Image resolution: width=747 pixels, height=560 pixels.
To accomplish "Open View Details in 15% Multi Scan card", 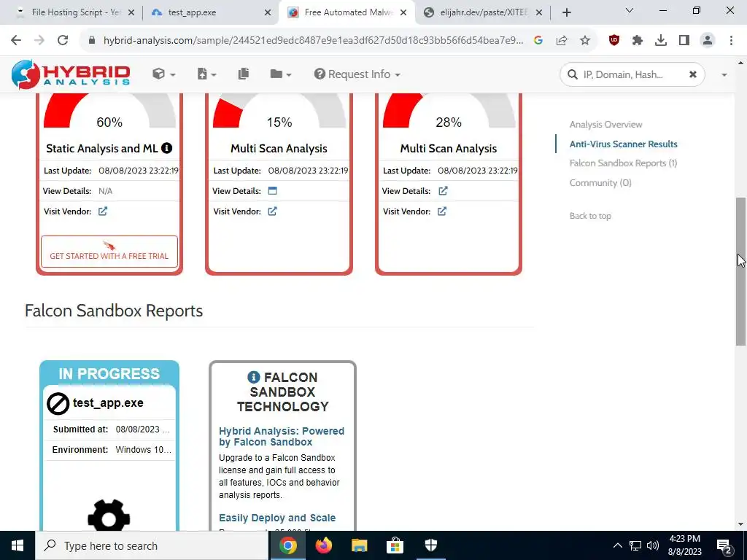I will [273, 191].
